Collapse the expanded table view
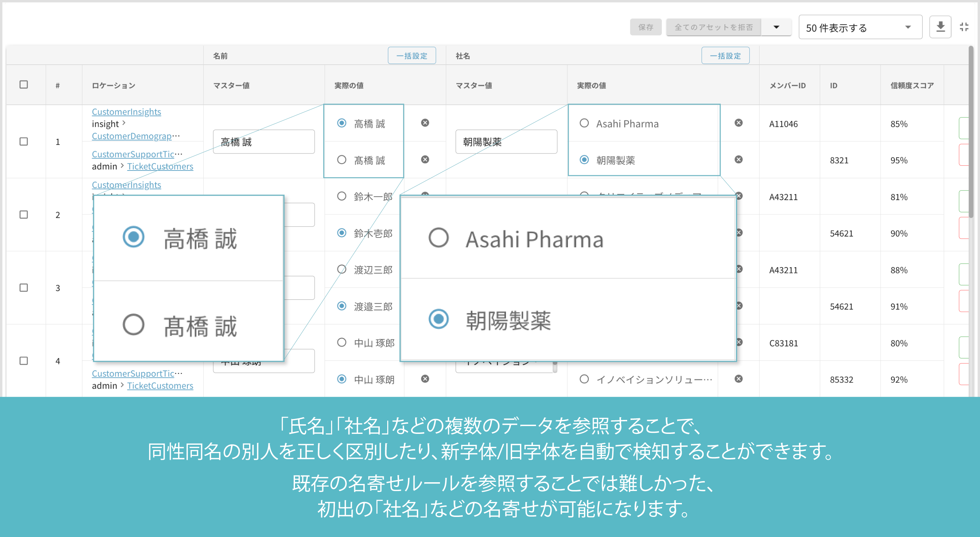This screenshot has width=980, height=537. coord(964,26)
